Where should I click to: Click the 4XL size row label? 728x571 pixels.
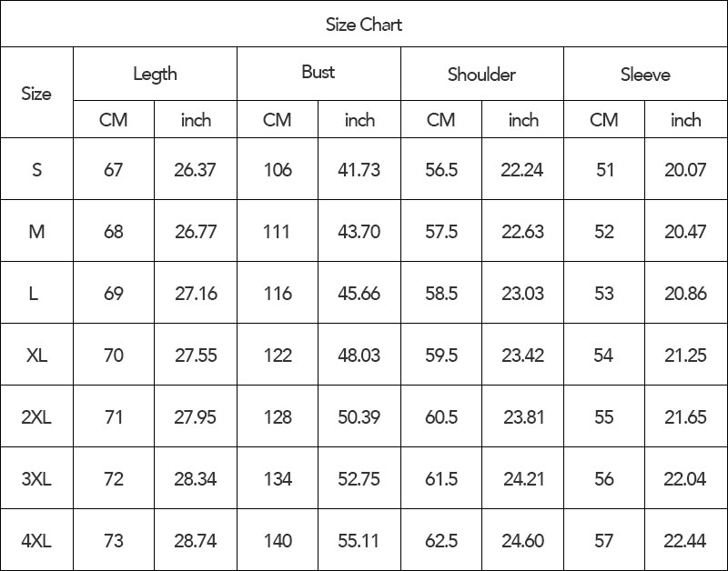(36, 540)
